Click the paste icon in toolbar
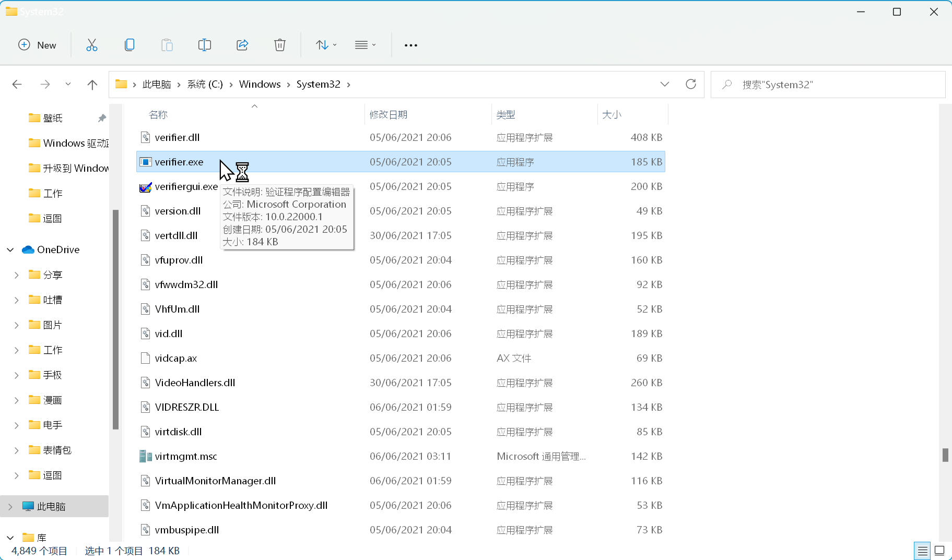Viewport: 952px width, 560px height. [167, 45]
